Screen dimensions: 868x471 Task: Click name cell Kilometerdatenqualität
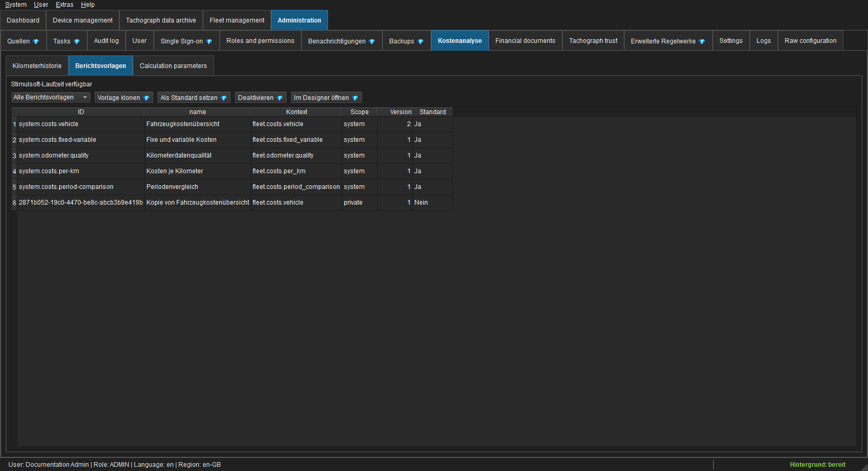[198, 155]
